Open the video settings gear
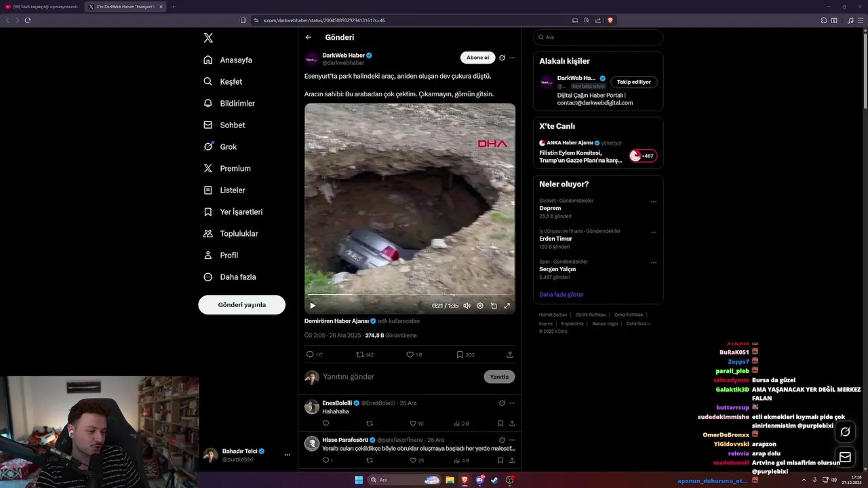 click(x=480, y=306)
